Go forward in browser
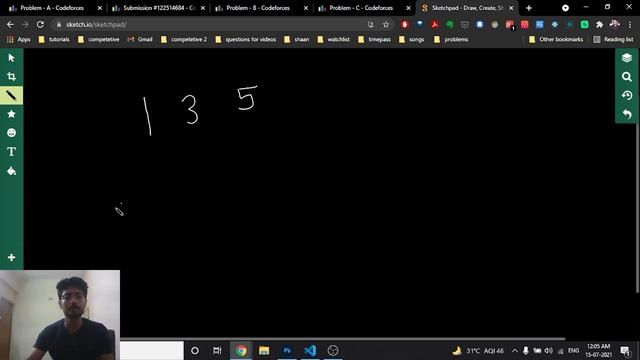 (25, 24)
